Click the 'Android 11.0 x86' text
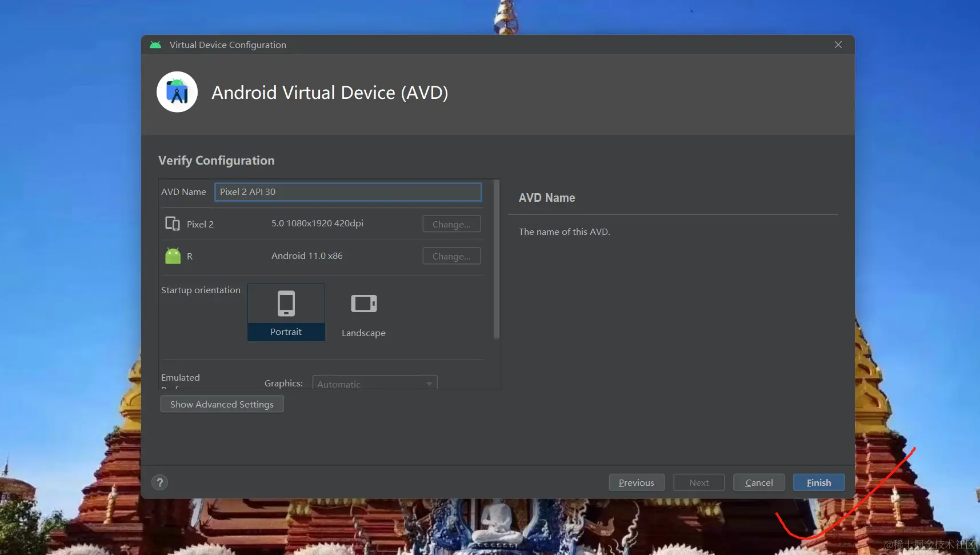 [307, 255]
